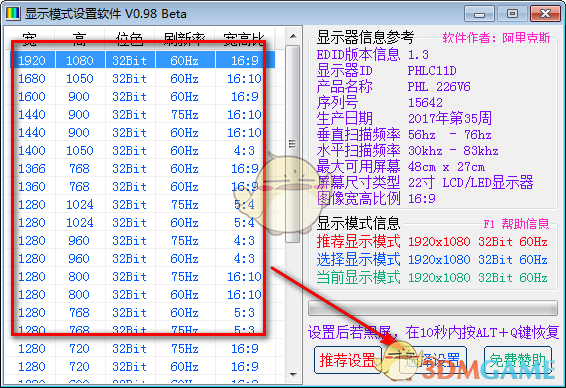The width and height of the screenshot is (566, 388).
Task: Click the mode list scrollbar thumb
Action: tap(293, 144)
